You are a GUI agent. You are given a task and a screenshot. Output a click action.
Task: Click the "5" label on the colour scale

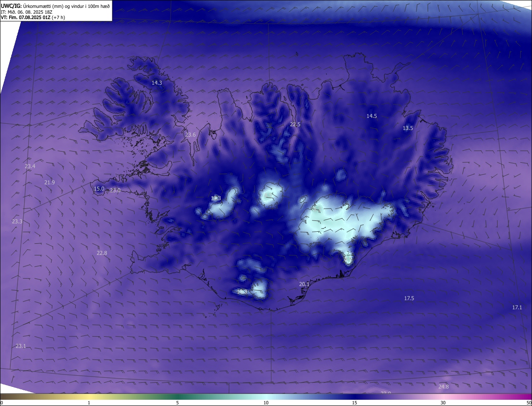click(177, 403)
